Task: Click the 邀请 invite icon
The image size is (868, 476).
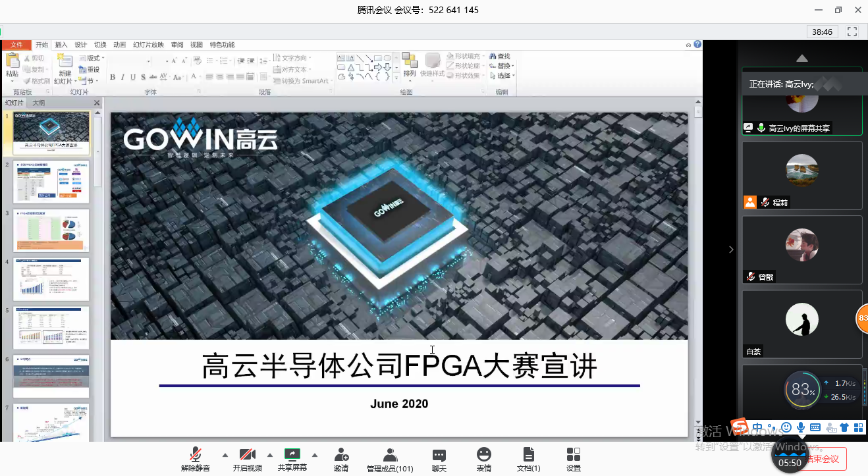Action: (x=341, y=460)
